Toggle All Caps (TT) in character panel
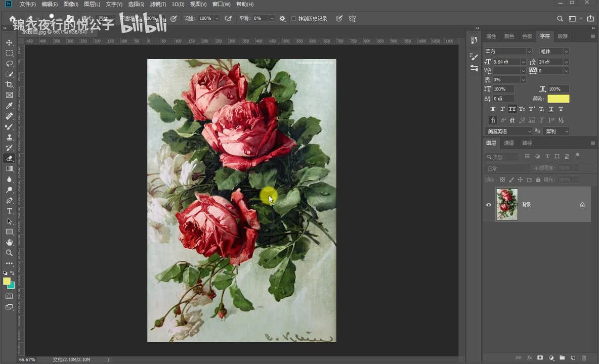This screenshot has width=599, height=364. tap(512, 109)
